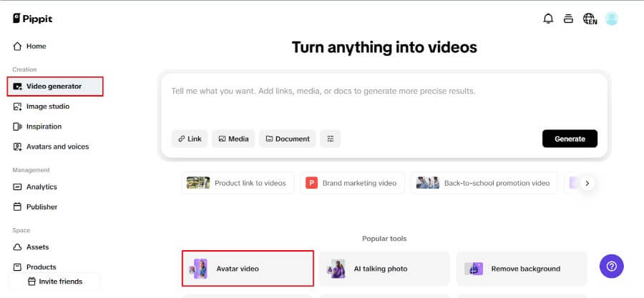Click the Assets cloud icon
Viewport: 644px width, 298px height.
tap(17, 247)
